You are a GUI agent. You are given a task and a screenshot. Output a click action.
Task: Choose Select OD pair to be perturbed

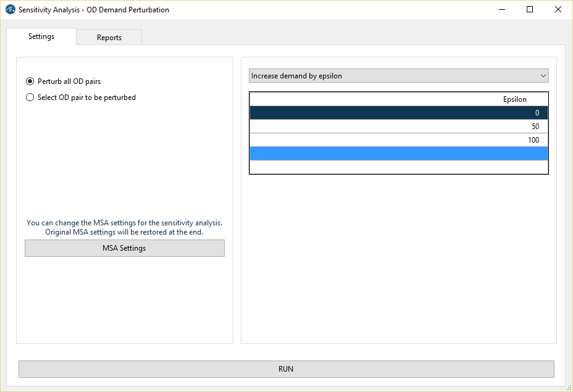[x=30, y=98]
